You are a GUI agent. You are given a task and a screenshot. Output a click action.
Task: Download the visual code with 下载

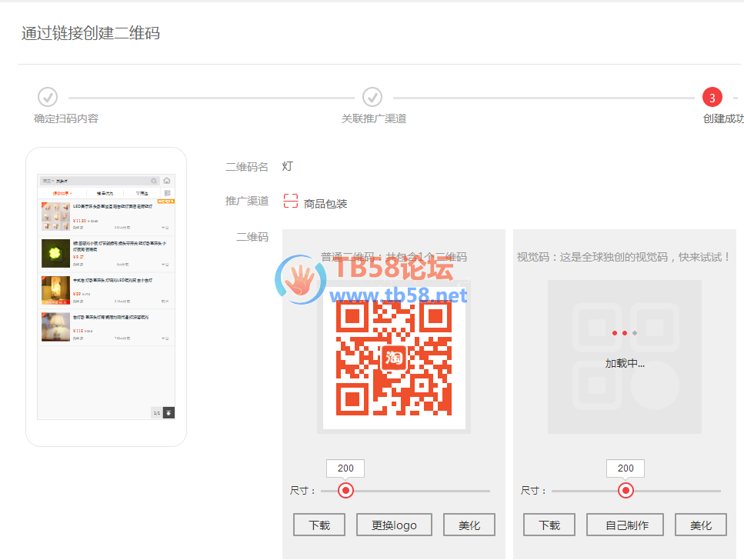point(549,525)
